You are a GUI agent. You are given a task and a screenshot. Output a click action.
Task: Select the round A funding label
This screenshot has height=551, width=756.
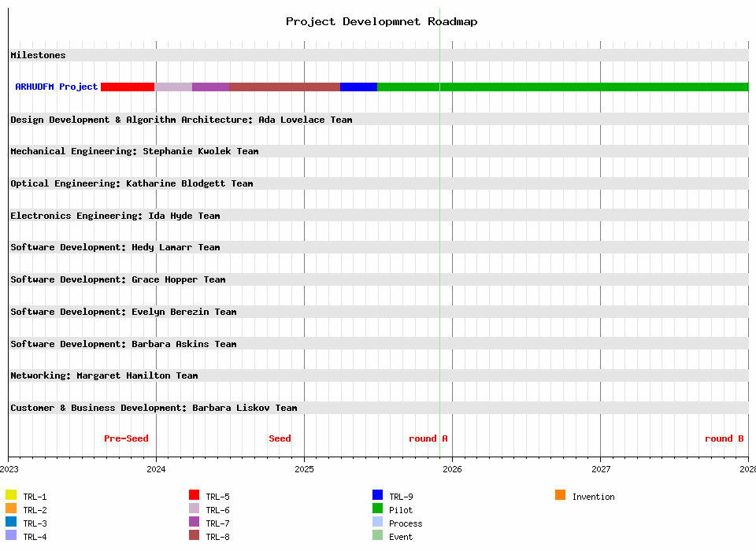coord(428,438)
